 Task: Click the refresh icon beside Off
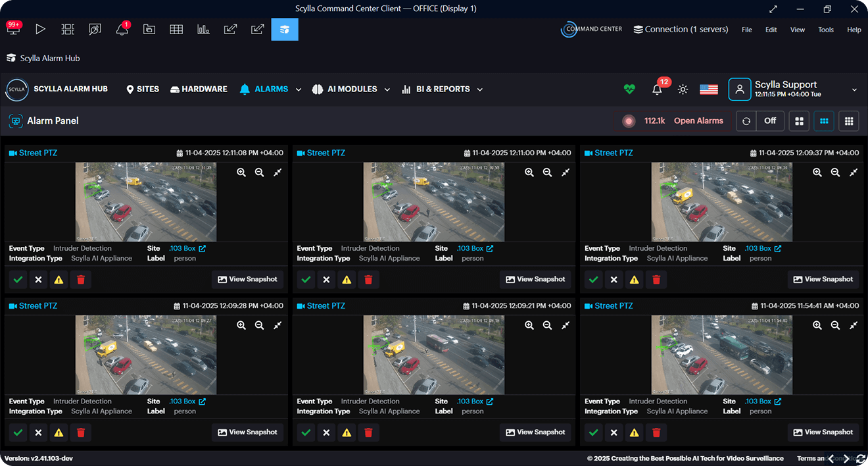coord(746,121)
